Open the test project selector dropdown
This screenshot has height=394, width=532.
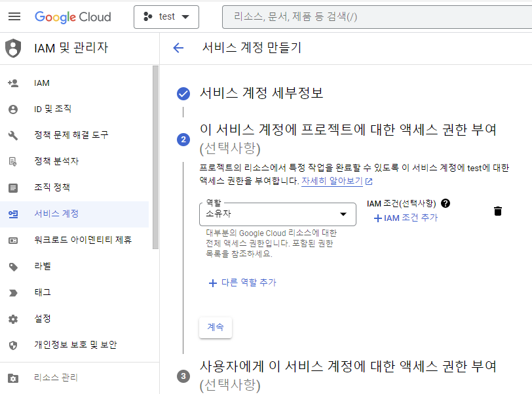(166, 17)
